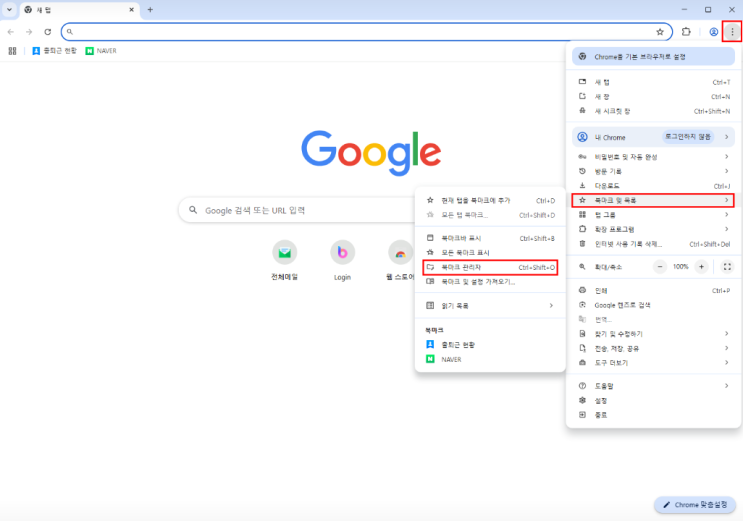Select '새 탭' (Ctrl+T) in the menu
743x521 pixels.
click(653, 82)
